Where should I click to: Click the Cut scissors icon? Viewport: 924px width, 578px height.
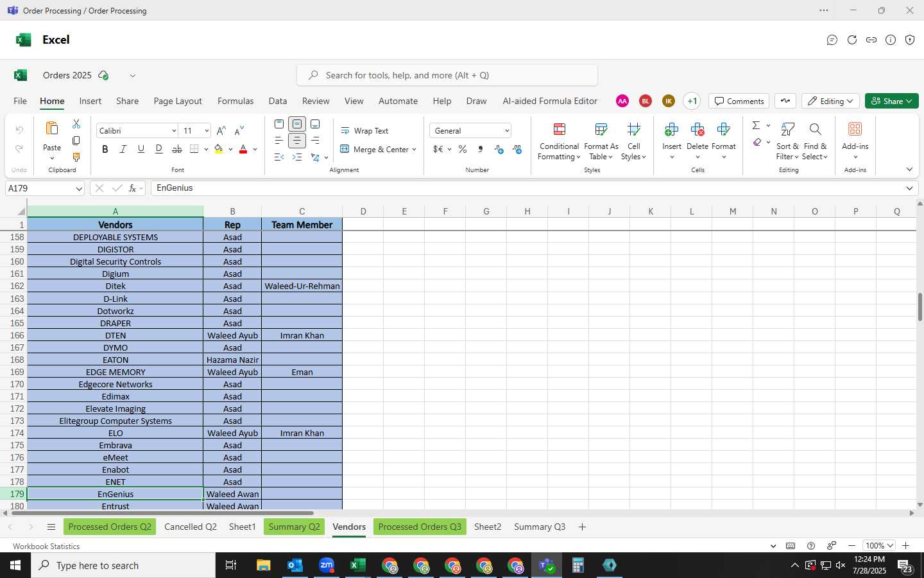[x=76, y=124]
